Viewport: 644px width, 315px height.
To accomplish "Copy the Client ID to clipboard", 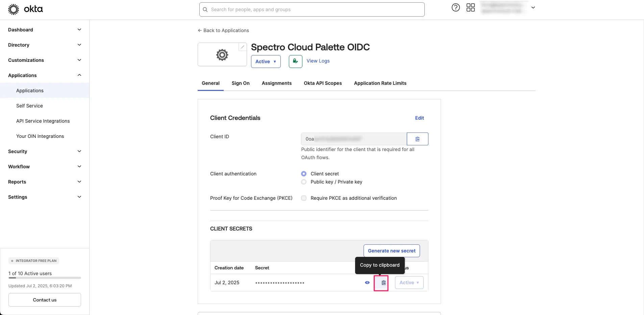I will pos(417,139).
